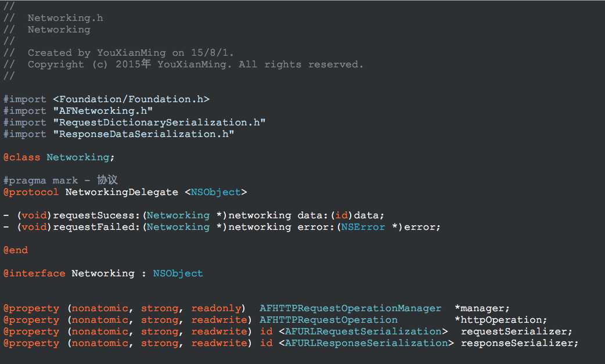The width and height of the screenshot is (605, 364).
Task: Click the @interface keyword
Action: tap(34, 273)
